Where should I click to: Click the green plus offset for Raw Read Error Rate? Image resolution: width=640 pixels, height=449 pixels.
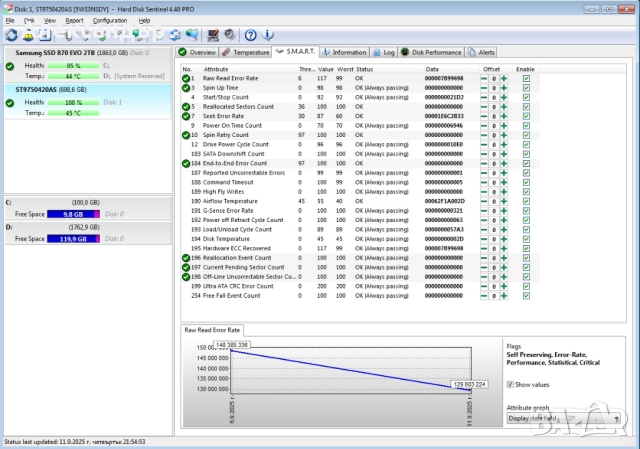pos(504,78)
